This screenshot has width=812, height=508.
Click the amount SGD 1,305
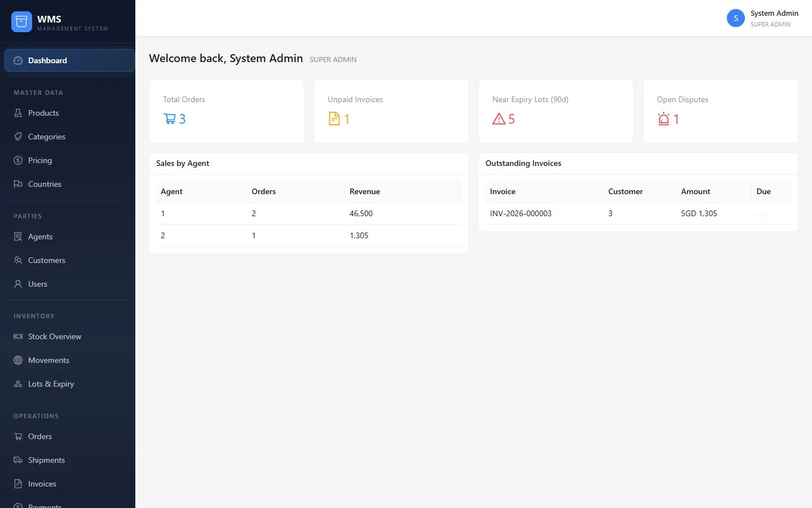tap(699, 213)
